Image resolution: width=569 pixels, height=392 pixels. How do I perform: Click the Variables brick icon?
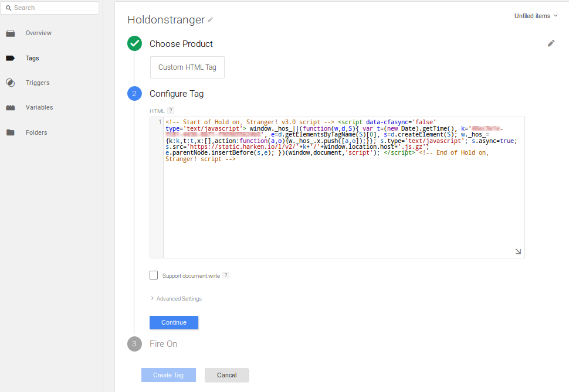tap(11, 107)
